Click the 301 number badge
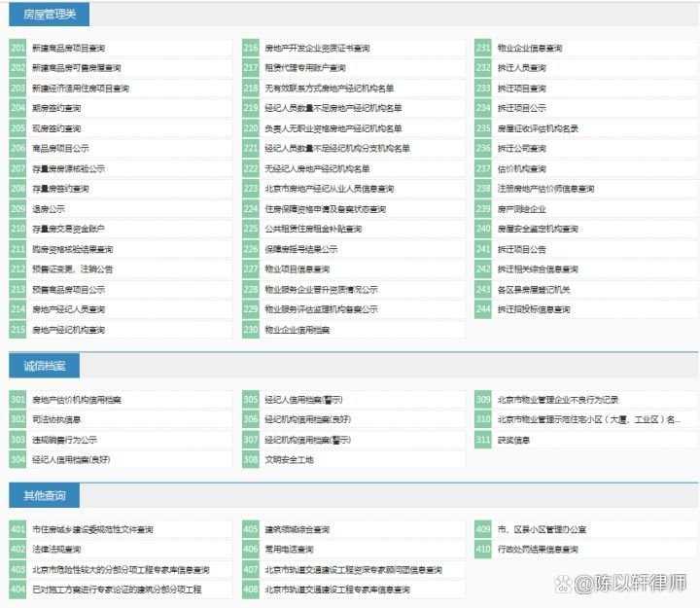The height and width of the screenshot is (608, 700). (x=18, y=400)
